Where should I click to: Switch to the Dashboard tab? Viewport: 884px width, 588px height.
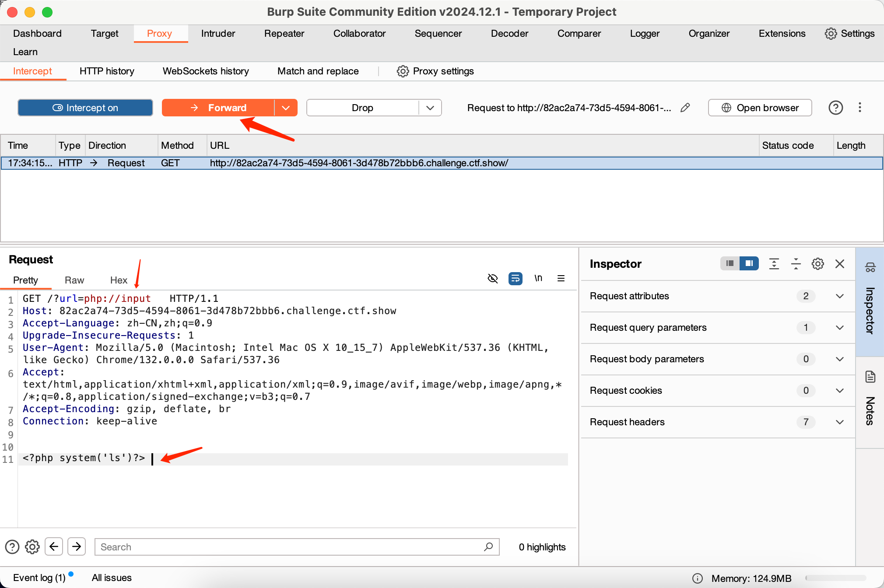coord(37,34)
